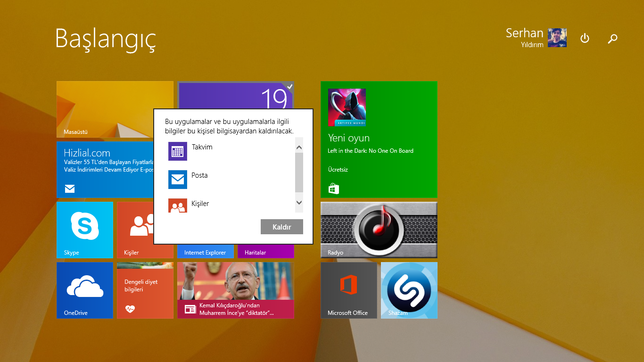Viewport: 644px width, 362px height.
Task: Open the Radyo tile
Action: click(379, 230)
